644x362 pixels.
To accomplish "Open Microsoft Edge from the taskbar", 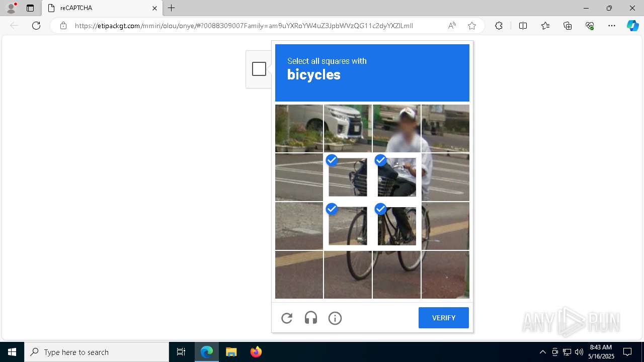I will (207, 352).
